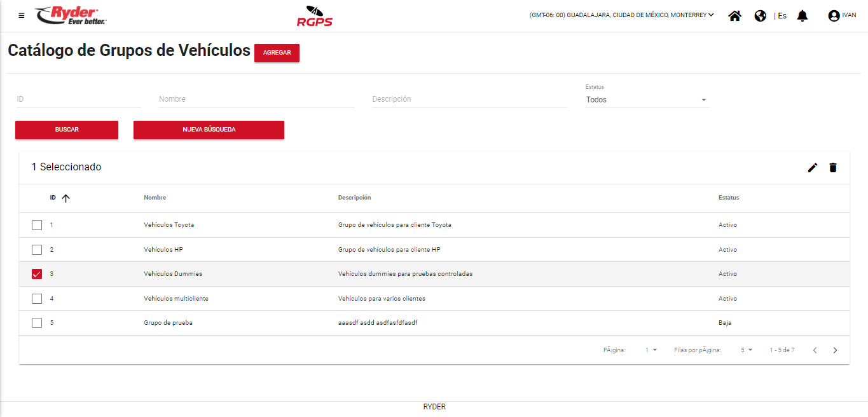Image resolution: width=868 pixels, height=417 pixels.
Task: Open the Estatus Todos dropdown
Action: (x=647, y=100)
